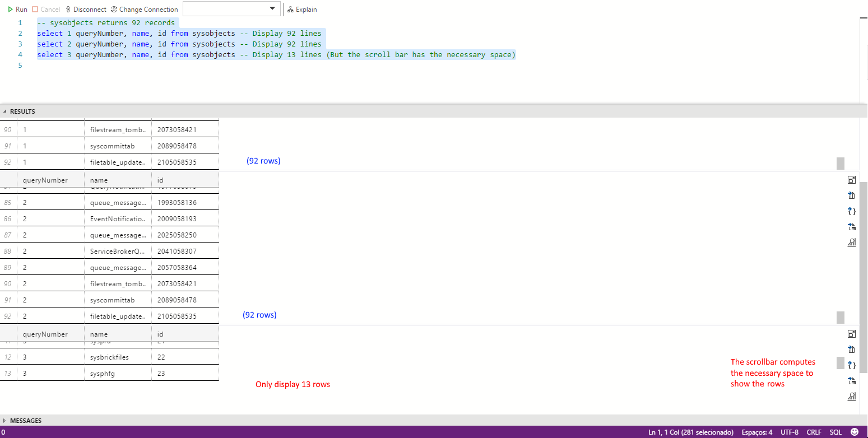
Task: Click the query 2 grid scrollbar thumb
Action: 841,317
